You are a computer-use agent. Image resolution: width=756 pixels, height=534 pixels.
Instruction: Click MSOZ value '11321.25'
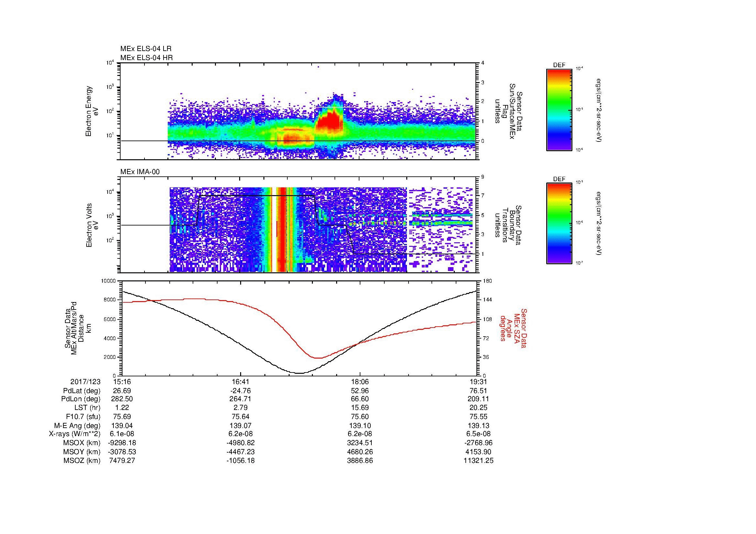point(478,461)
